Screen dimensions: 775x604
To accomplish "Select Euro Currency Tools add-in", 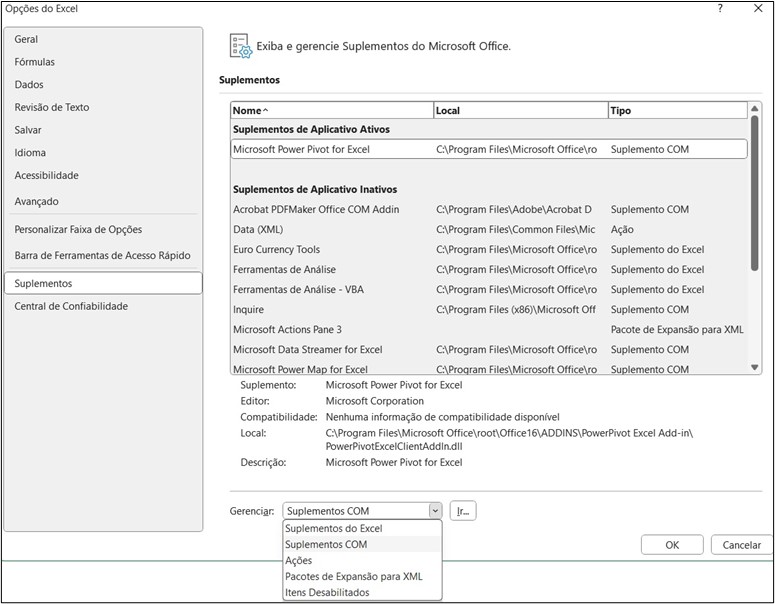I will click(x=489, y=250).
